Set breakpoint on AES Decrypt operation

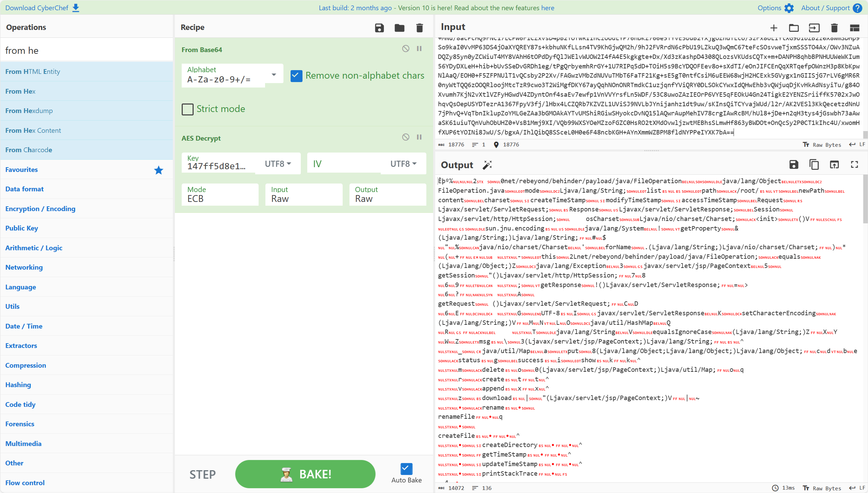419,137
